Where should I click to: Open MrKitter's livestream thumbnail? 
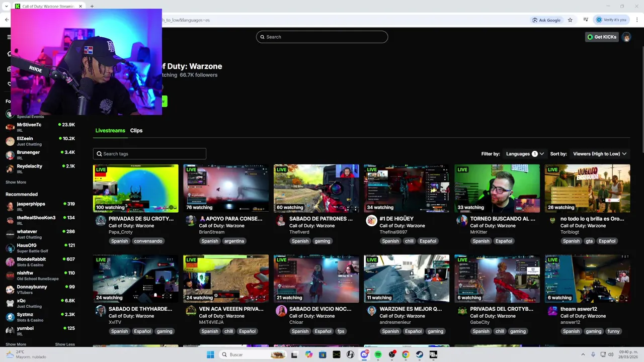(497, 188)
